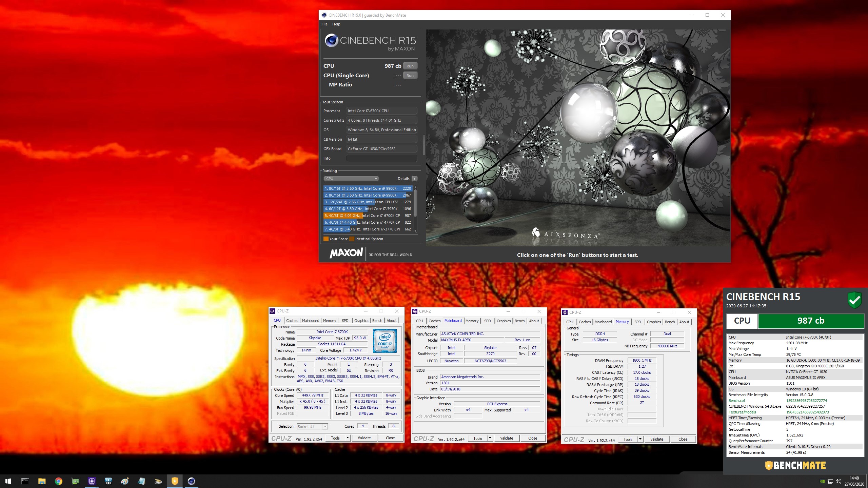Select ranking row 5 i7-6700K scoring 987

(368, 216)
